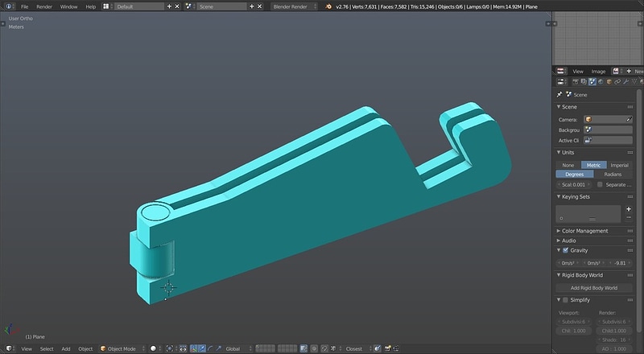This screenshot has height=354, width=644.
Task: Toggle snap during transform magnet icon
Action: pyautogui.click(x=324, y=348)
